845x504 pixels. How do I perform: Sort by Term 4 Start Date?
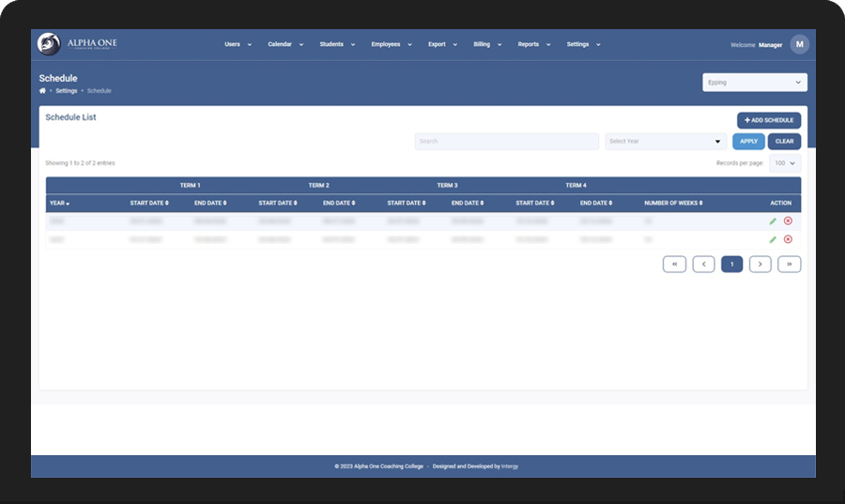tap(534, 203)
